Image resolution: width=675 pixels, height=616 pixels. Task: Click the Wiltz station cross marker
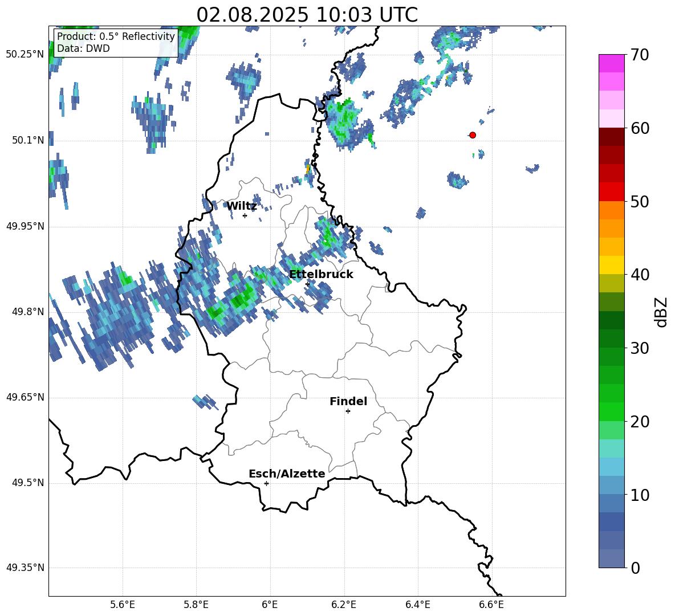[245, 216]
